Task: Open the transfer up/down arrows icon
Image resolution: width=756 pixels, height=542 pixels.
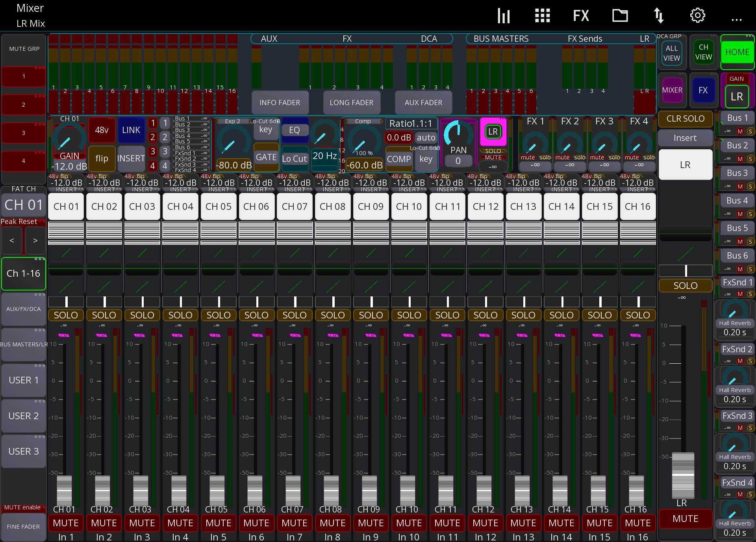Action: [658, 15]
